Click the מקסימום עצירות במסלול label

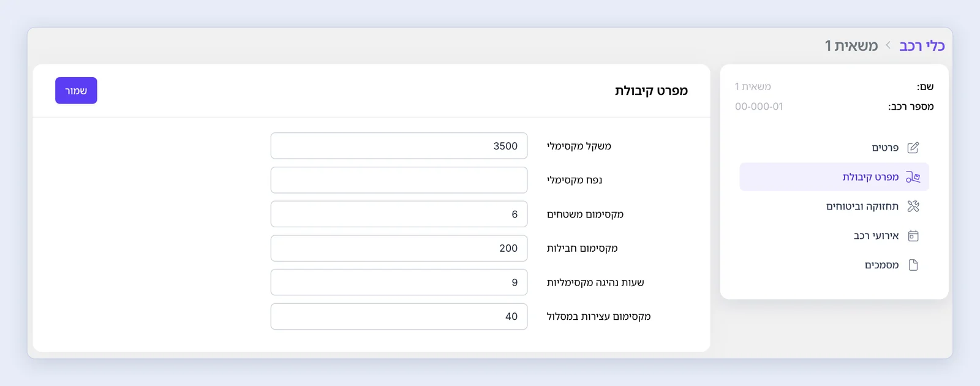pos(598,317)
